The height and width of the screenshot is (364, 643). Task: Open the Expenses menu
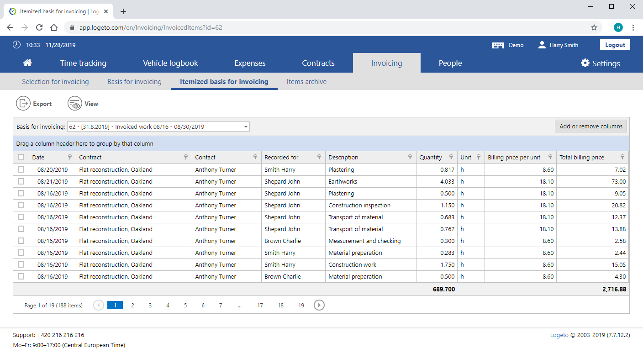(250, 63)
